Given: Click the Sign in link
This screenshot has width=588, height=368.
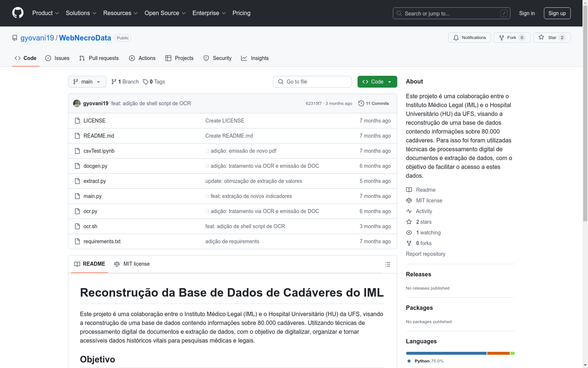Looking at the screenshot, I should pos(527,13).
